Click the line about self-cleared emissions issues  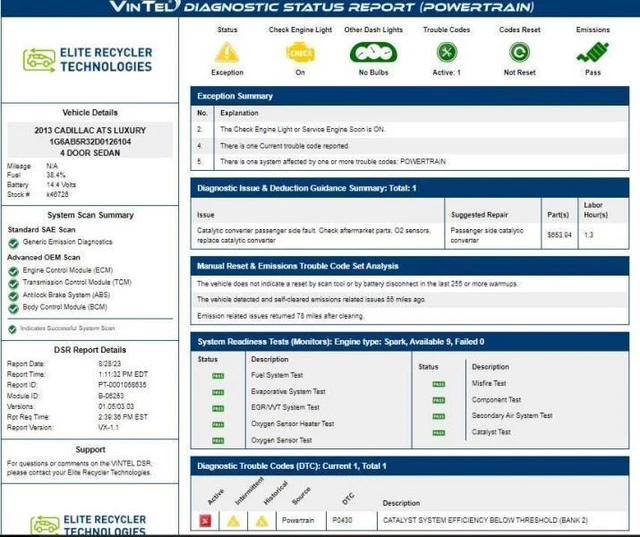311,300
